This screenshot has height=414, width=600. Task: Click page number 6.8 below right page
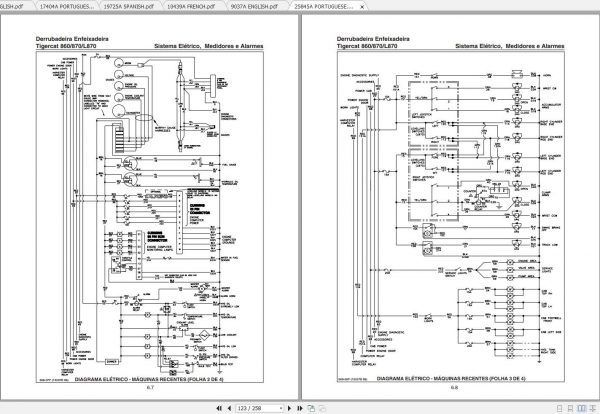pyautogui.click(x=454, y=387)
